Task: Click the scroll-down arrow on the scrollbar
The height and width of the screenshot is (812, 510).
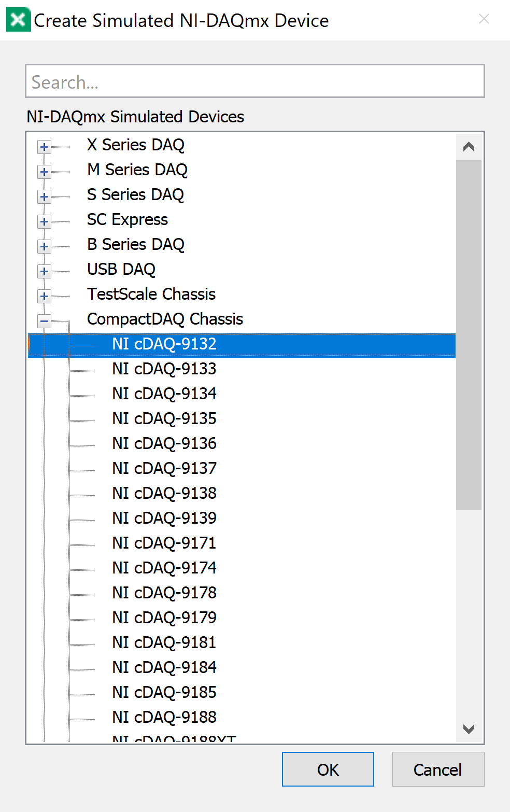Action: [469, 729]
